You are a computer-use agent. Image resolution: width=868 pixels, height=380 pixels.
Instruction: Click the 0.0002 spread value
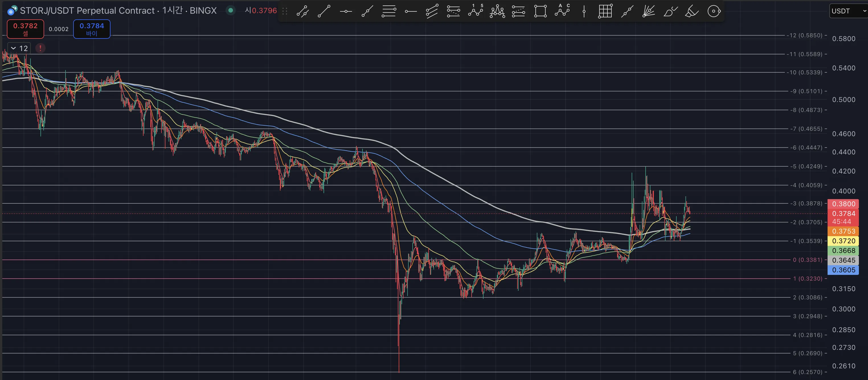pyautogui.click(x=59, y=29)
